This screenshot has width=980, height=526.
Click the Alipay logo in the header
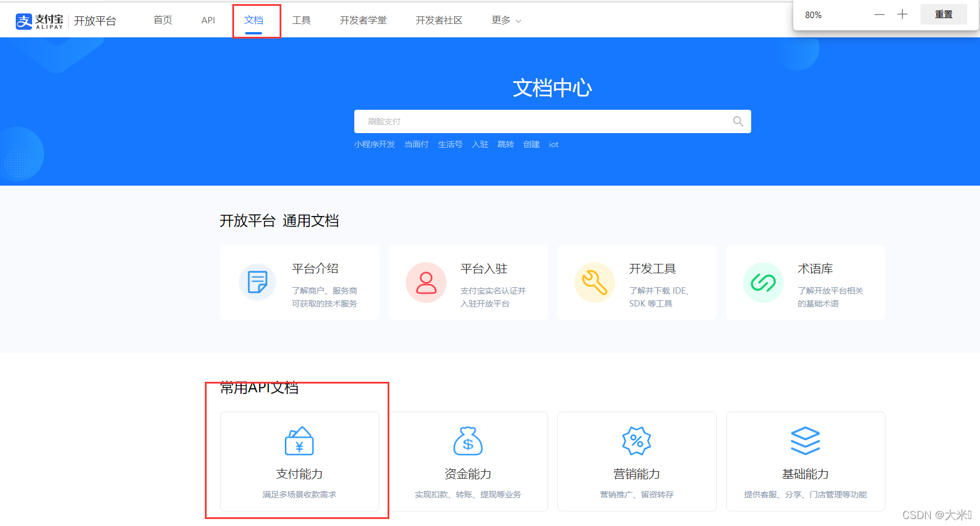pos(39,21)
